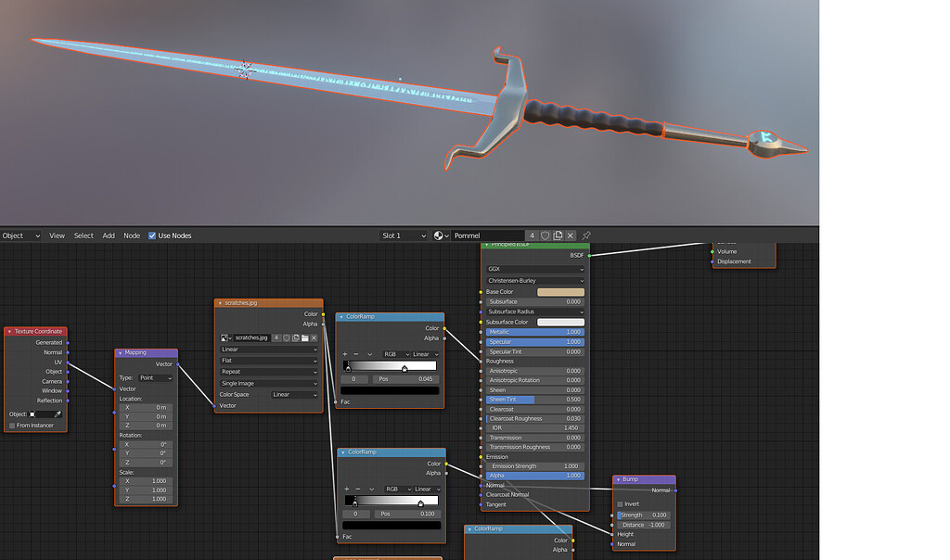Click Mapping Scale X value field
The height and width of the screenshot is (560, 950).
click(x=146, y=481)
